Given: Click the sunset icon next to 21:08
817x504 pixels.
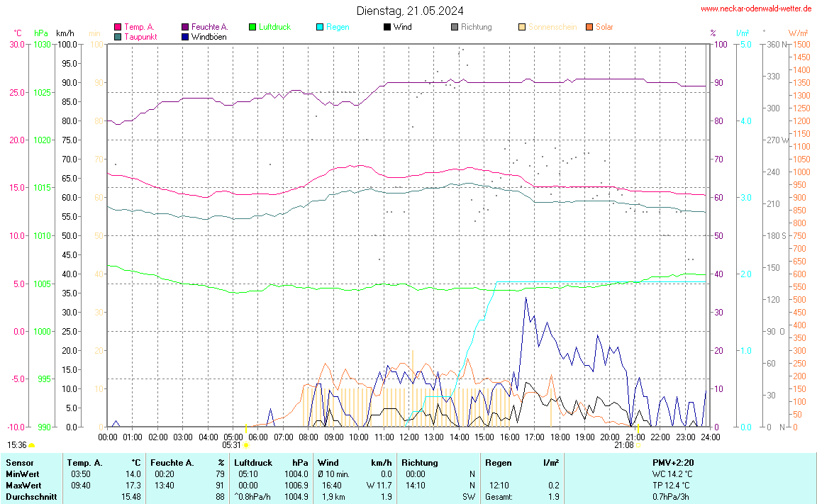Looking at the screenshot, I should point(638,445).
